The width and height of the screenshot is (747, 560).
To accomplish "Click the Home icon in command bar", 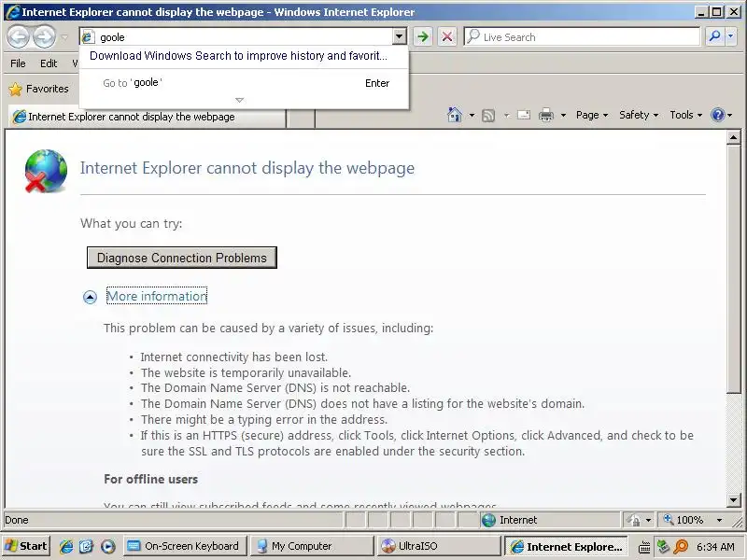I will pos(455,115).
